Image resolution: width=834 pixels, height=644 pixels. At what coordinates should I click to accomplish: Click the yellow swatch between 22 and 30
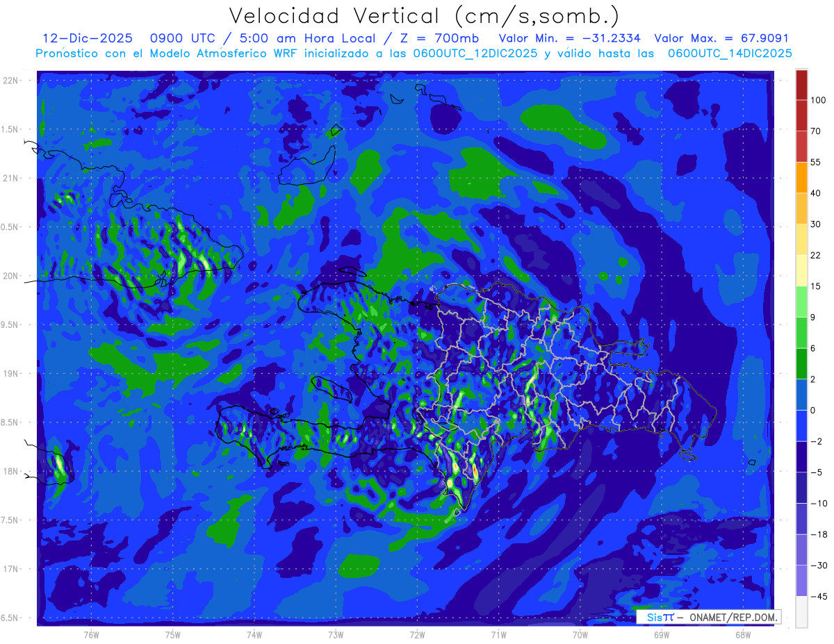801,240
